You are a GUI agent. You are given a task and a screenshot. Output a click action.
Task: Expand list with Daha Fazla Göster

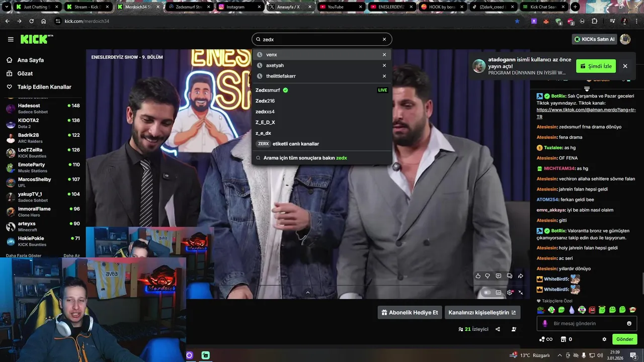tap(24, 255)
